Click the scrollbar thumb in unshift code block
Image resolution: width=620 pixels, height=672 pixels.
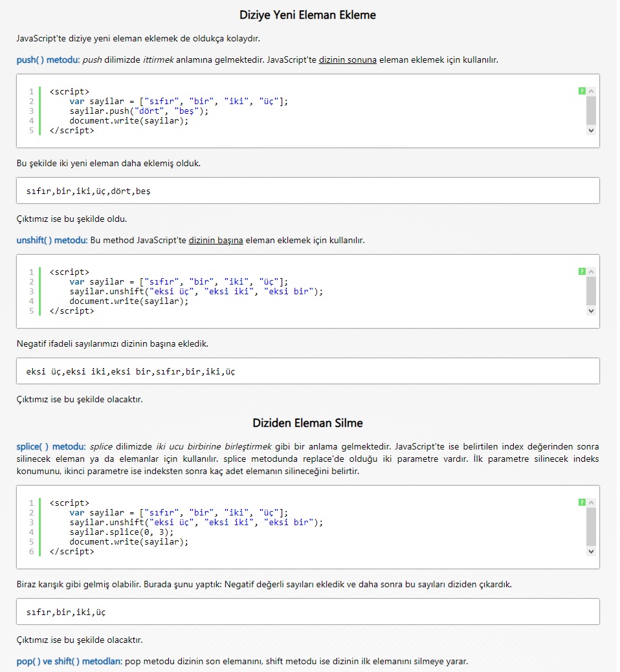point(592,290)
